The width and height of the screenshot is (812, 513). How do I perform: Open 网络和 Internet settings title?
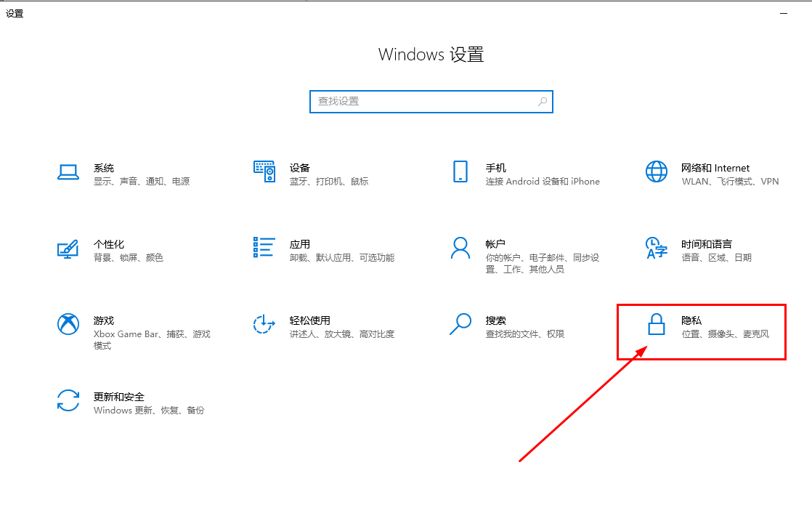pos(715,168)
